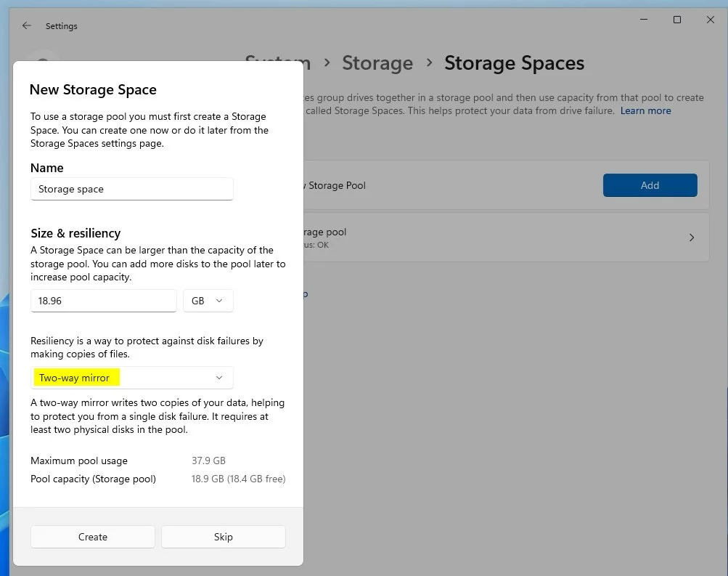The width and height of the screenshot is (728, 576).
Task: Minimize the Settings window
Action: (644, 20)
